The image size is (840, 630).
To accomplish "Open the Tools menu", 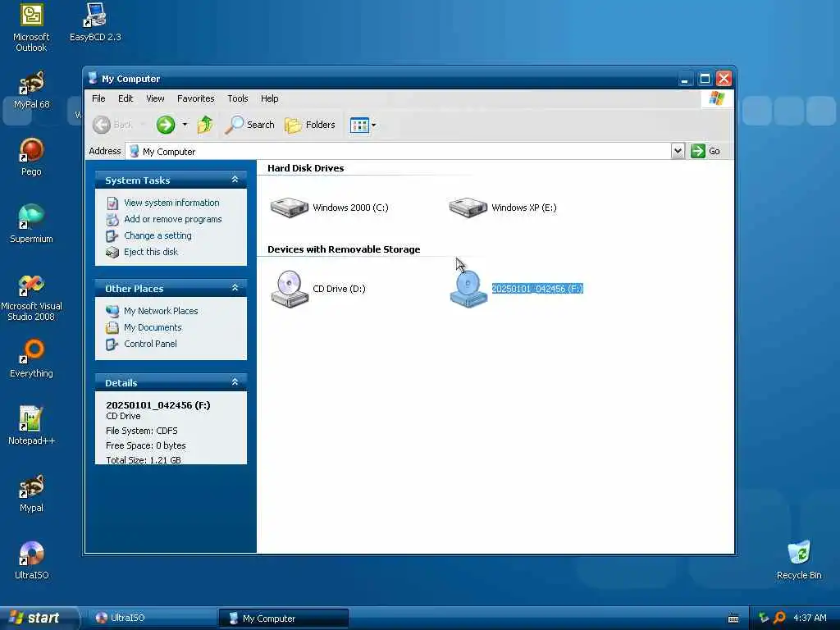I will 237,98.
